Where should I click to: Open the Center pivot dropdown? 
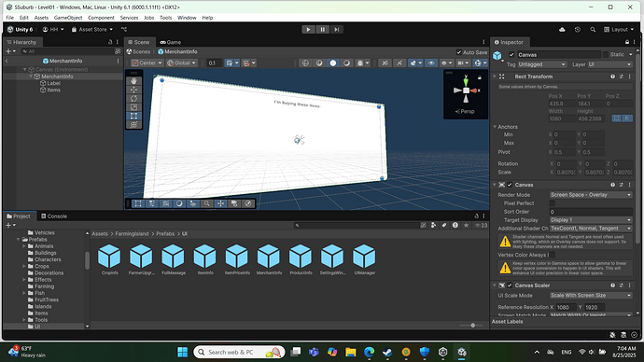[147, 63]
